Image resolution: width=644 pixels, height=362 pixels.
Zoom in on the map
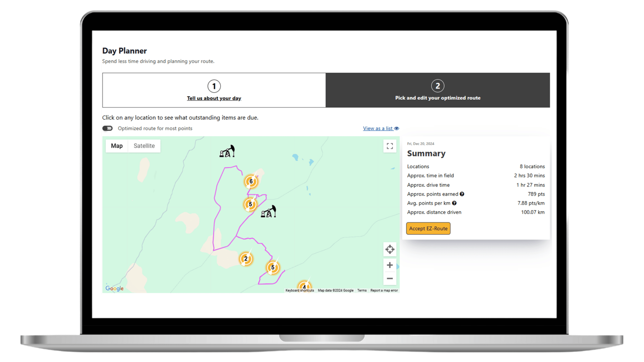[390, 265]
